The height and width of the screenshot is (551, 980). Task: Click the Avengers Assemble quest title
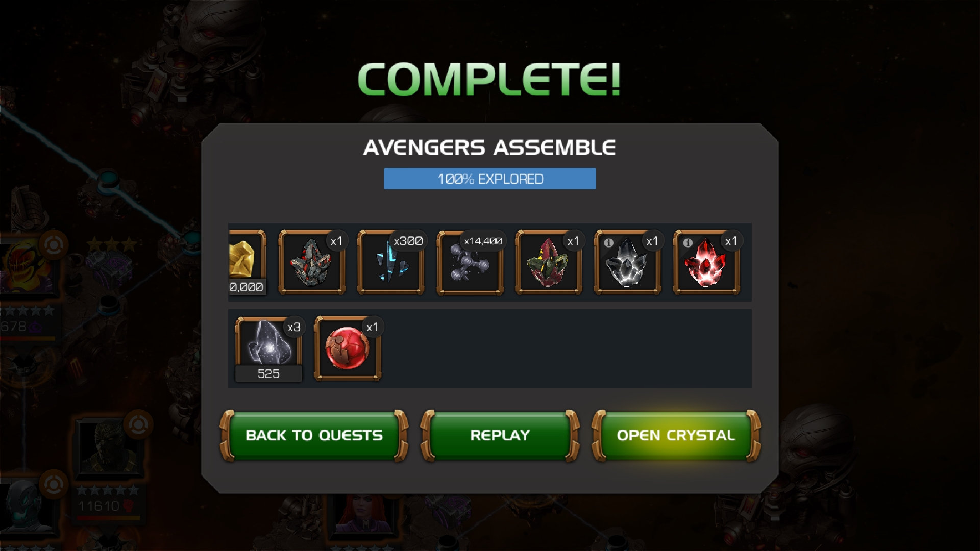489,147
